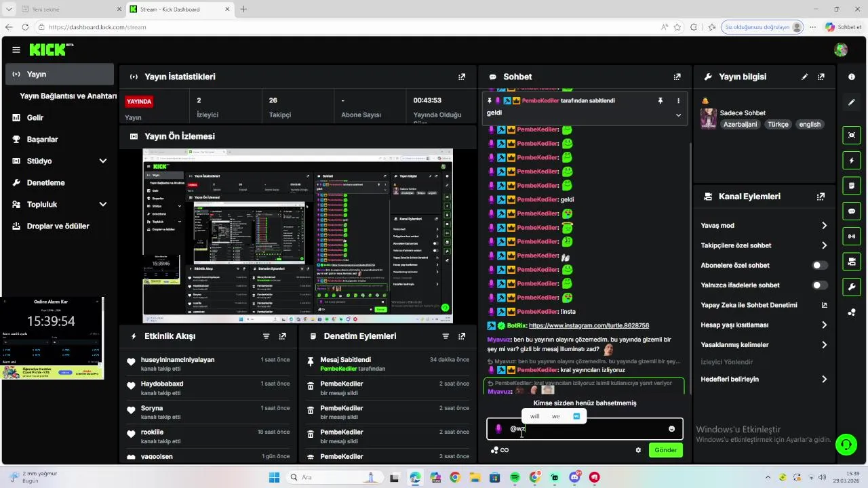The width and height of the screenshot is (868, 488).
Task: Open the Hesap yaşı kısıtlaması arrow
Action: [824, 325]
